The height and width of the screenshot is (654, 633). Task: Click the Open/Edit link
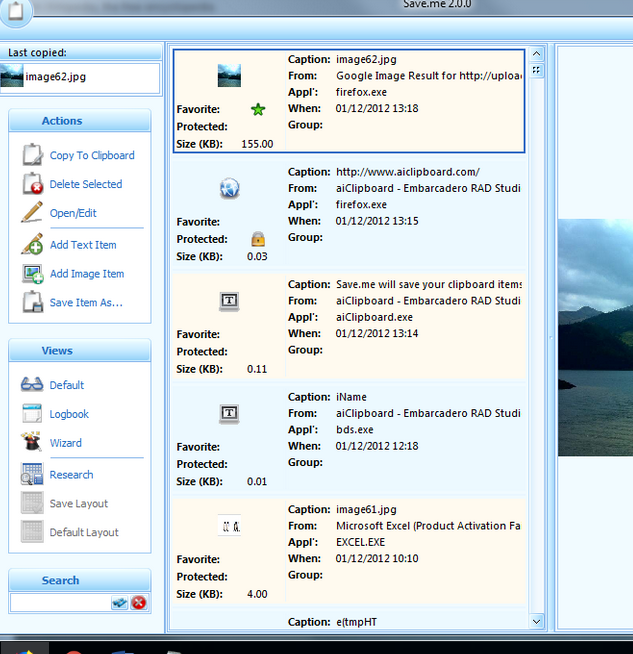click(x=73, y=213)
